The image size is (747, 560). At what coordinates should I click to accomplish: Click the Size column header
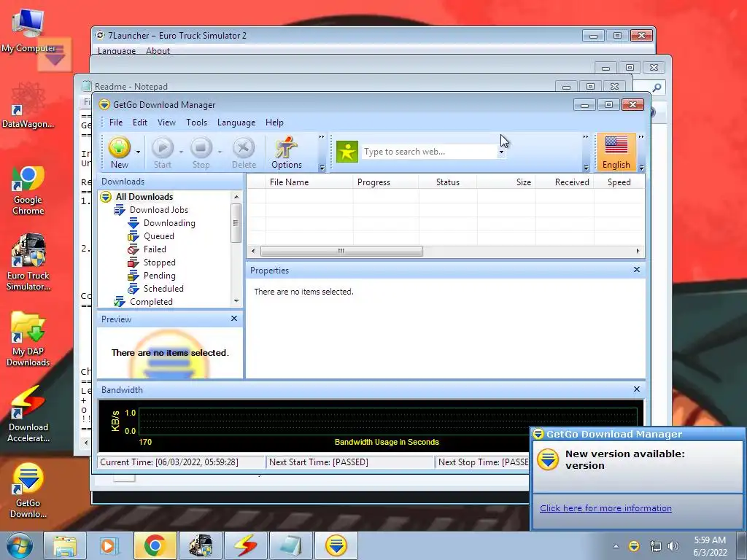[506, 182]
